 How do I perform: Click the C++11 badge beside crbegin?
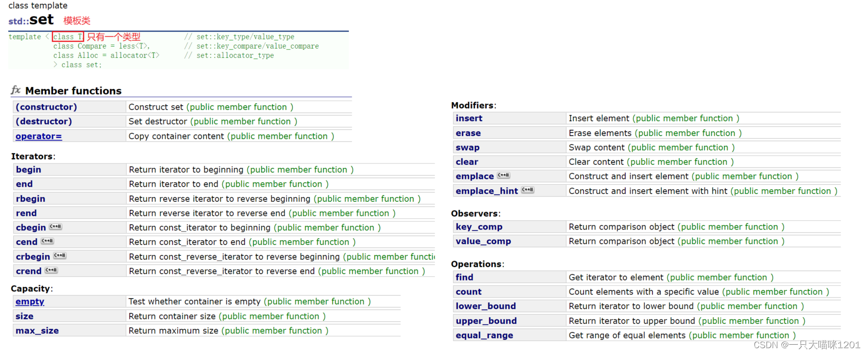click(60, 255)
